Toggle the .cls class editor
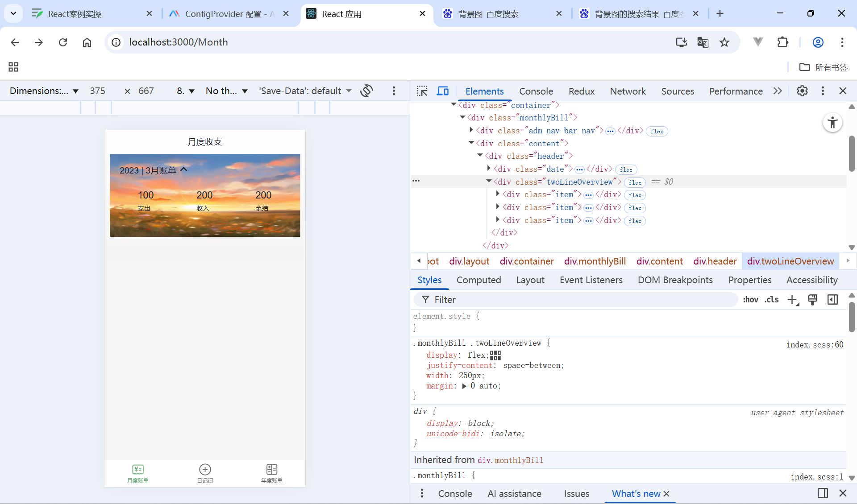Image resolution: width=857 pixels, height=504 pixels. tap(771, 300)
